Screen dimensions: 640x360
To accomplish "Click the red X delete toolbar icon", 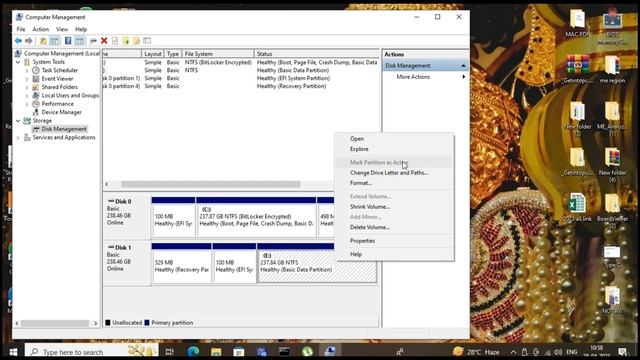I will point(104,40).
